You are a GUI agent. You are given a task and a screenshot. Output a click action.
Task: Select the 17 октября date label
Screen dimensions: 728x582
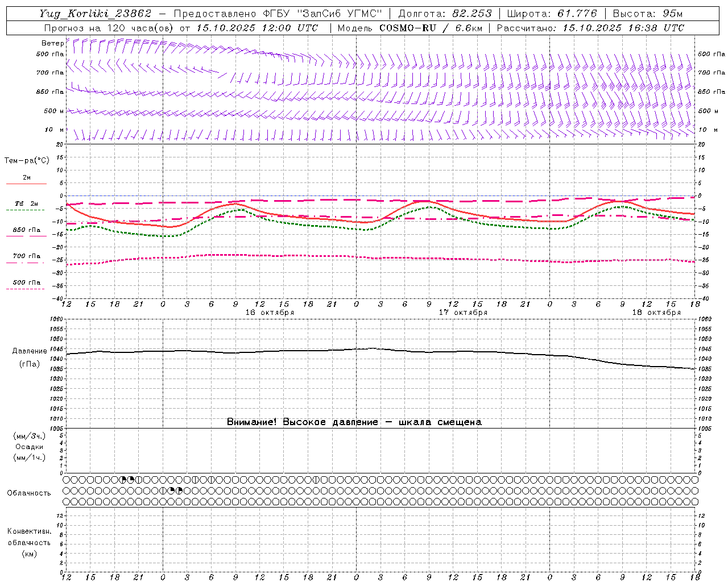(x=463, y=313)
